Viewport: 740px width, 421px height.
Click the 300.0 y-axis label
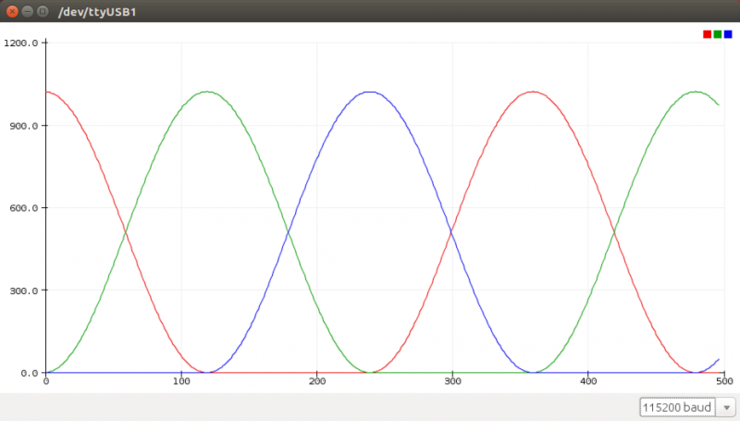coord(24,291)
